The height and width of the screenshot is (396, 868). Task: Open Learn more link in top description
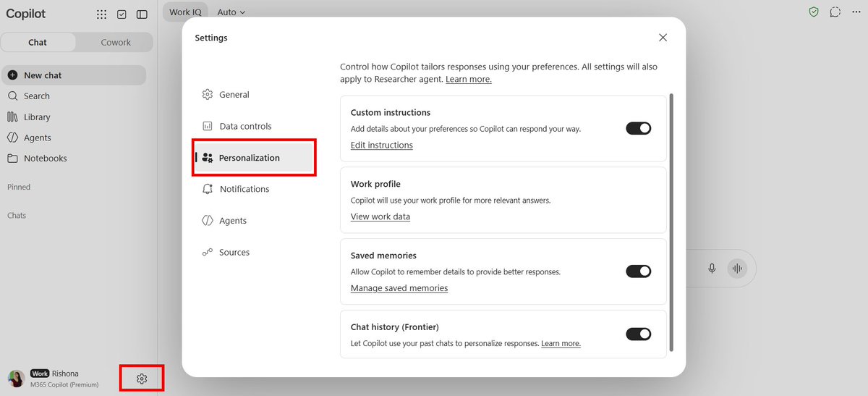[469, 80]
